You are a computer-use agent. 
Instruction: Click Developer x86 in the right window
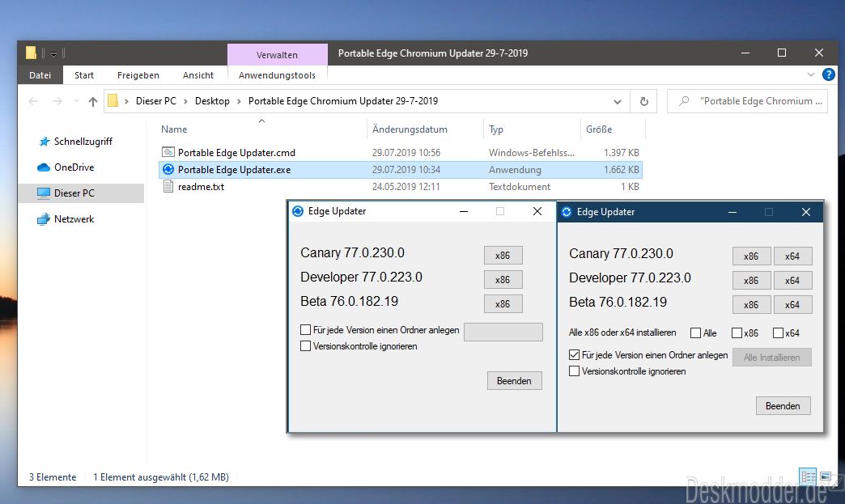tap(751, 281)
